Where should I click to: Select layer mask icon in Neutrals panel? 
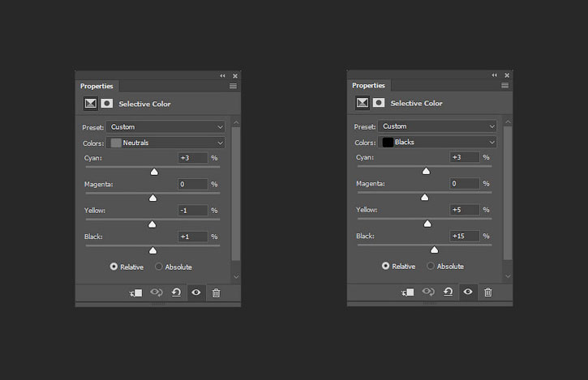106,104
